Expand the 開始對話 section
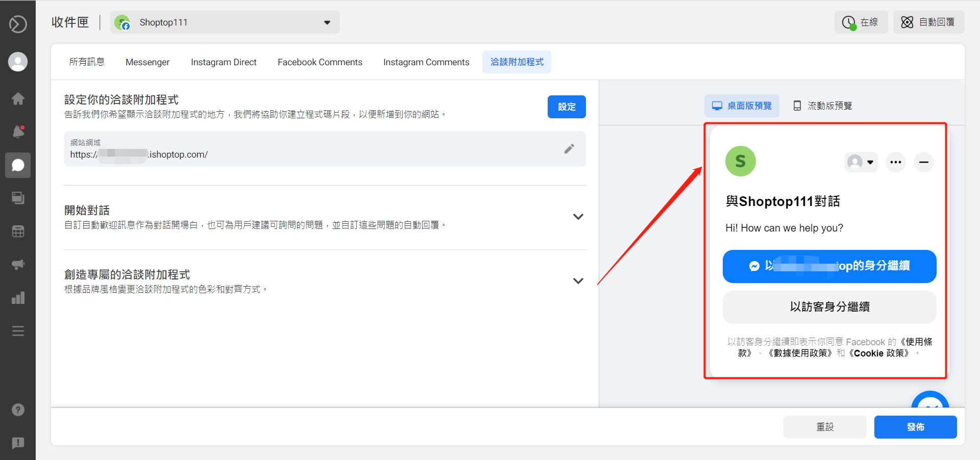 [x=578, y=217]
